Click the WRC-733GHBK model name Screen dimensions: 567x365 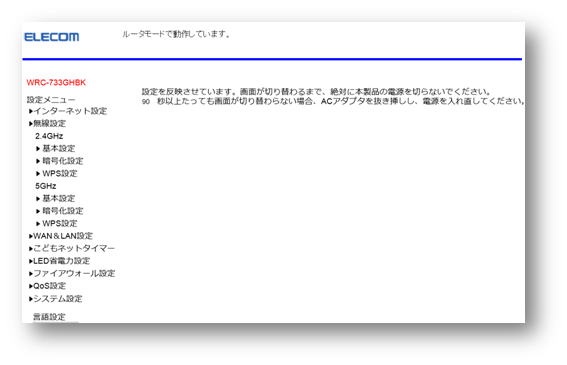pyautogui.click(x=56, y=82)
